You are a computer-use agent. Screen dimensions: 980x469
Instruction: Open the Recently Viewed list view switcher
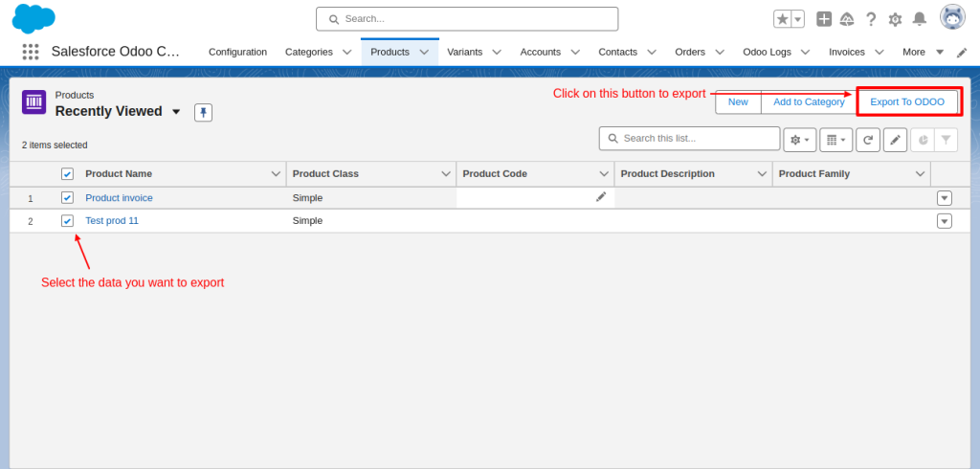click(x=176, y=112)
